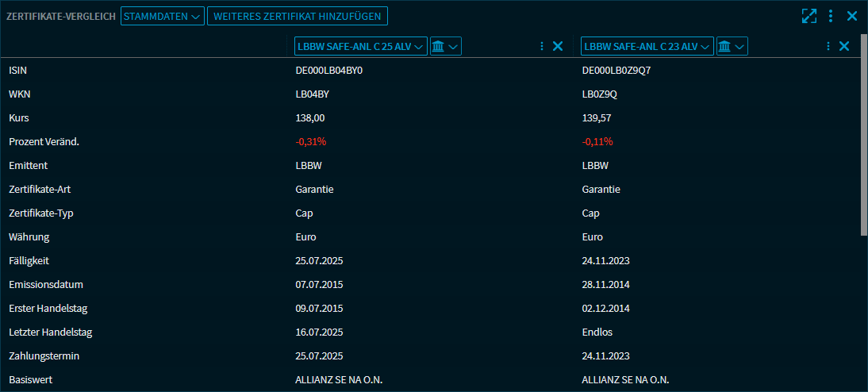Remove the C 25 ALV certificate column
This screenshot has width=868, height=392.
point(558,46)
